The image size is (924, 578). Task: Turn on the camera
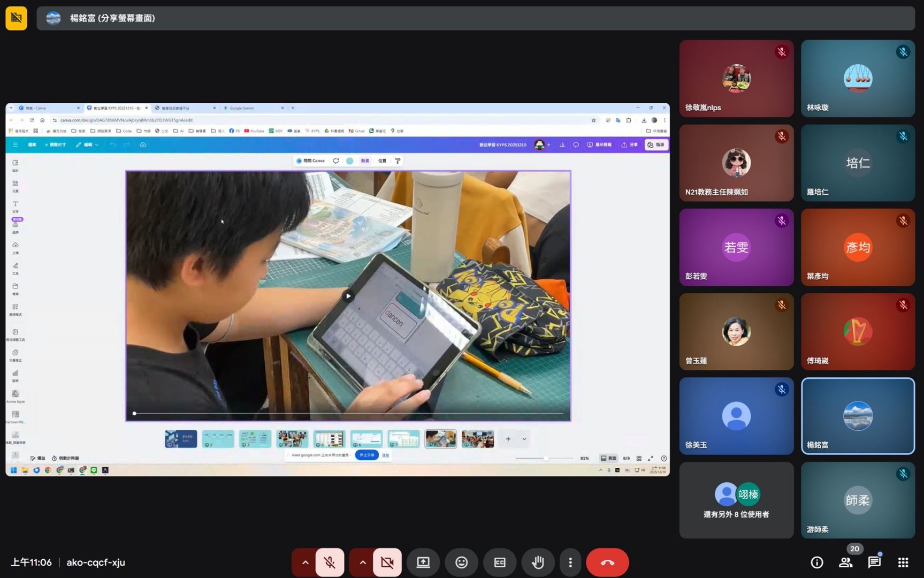point(387,562)
